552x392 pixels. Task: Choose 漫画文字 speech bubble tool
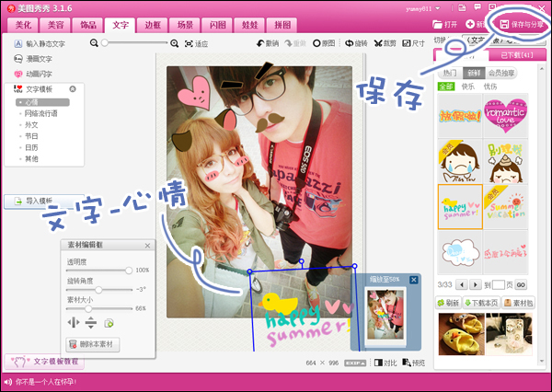click(33, 59)
